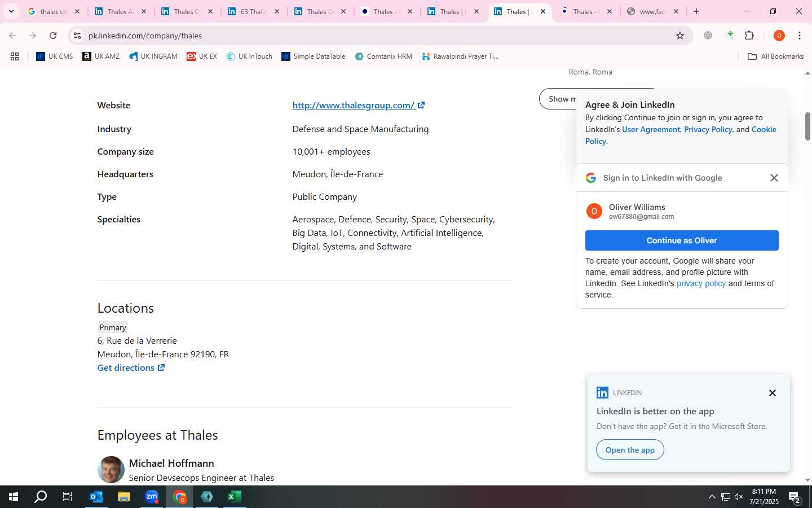This screenshot has width=812, height=508.
Task: Open Windows taskbar search
Action: coord(41,497)
